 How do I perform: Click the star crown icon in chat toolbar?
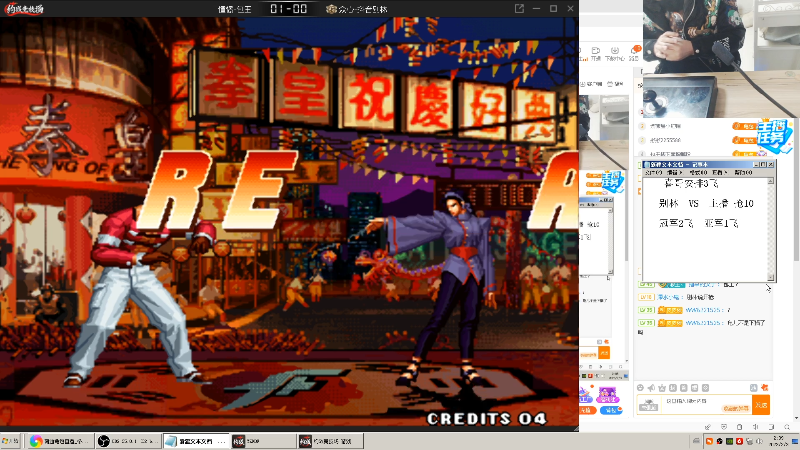point(662,388)
